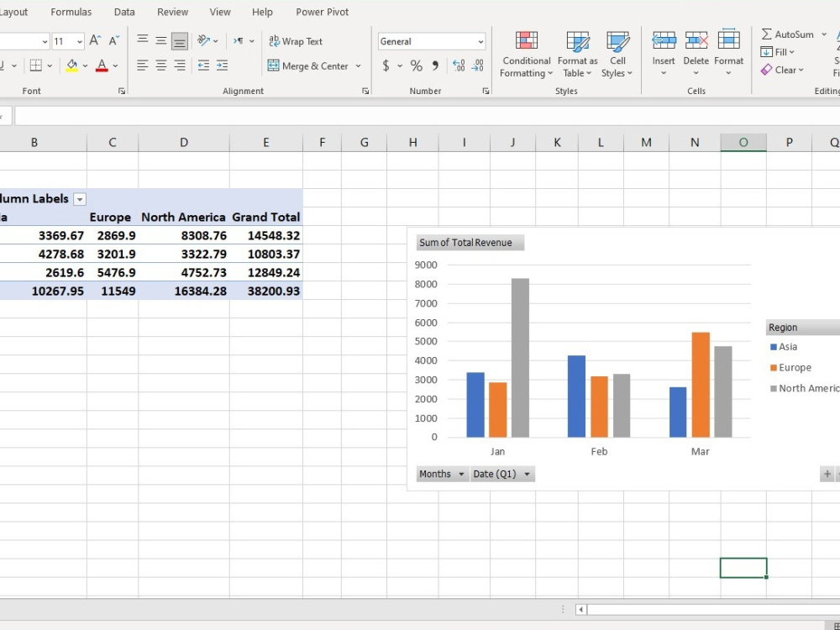Screen dimensions: 840x630
Task: Open the Format cells menu
Action: pos(728,54)
